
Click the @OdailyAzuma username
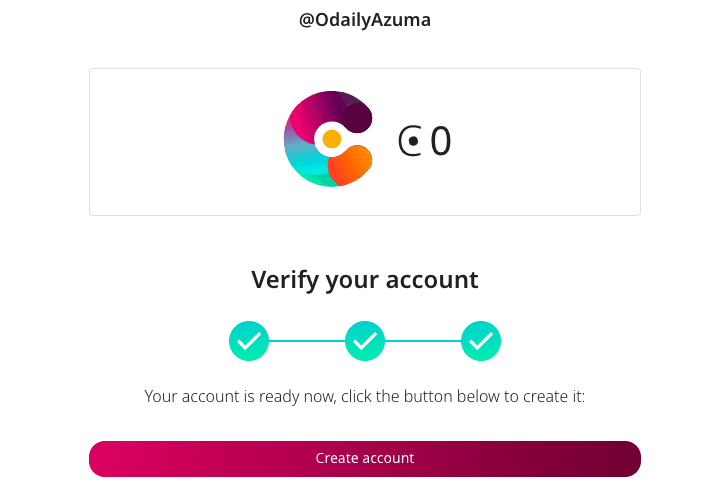click(x=365, y=19)
